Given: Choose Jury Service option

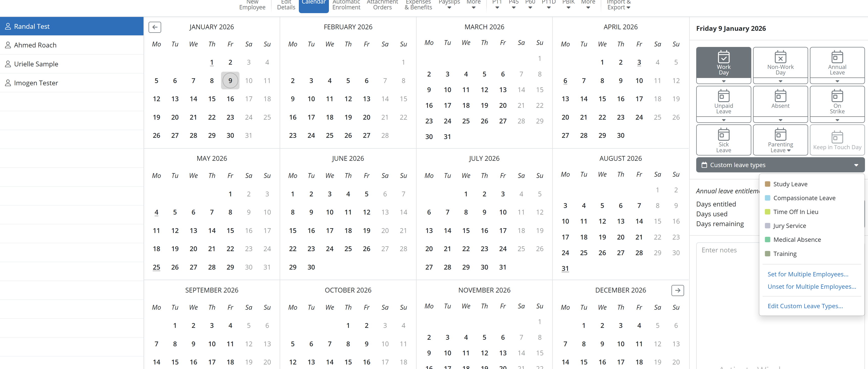Looking at the screenshot, I should (x=811, y=226).
